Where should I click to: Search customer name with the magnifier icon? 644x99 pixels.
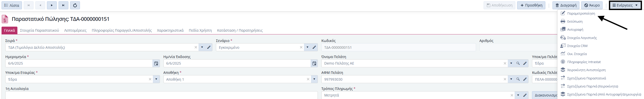tap(518, 63)
